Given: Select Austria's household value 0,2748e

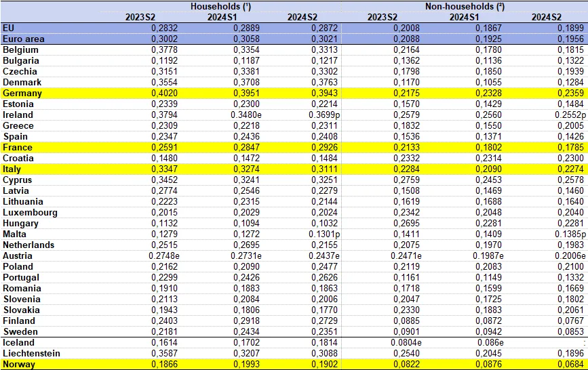Looking at the screenshot, I should coord(165,255).
